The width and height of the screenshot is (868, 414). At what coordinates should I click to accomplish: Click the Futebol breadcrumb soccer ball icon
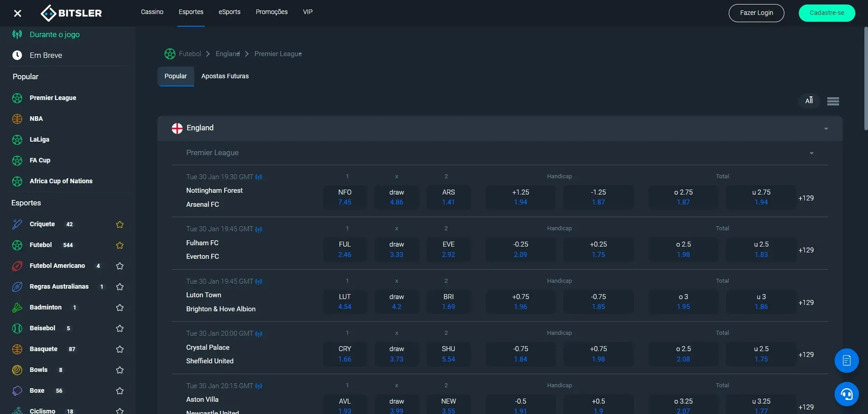coord(170,54)
